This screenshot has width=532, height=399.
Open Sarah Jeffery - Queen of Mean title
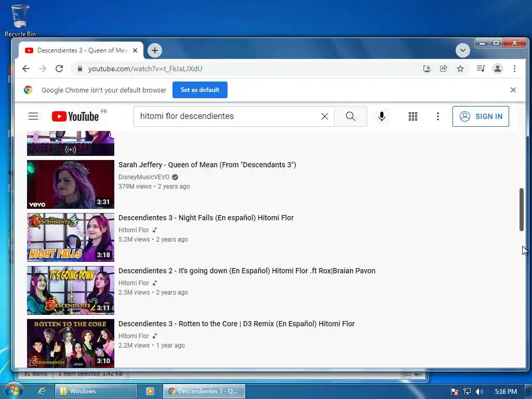coord(207,165)
